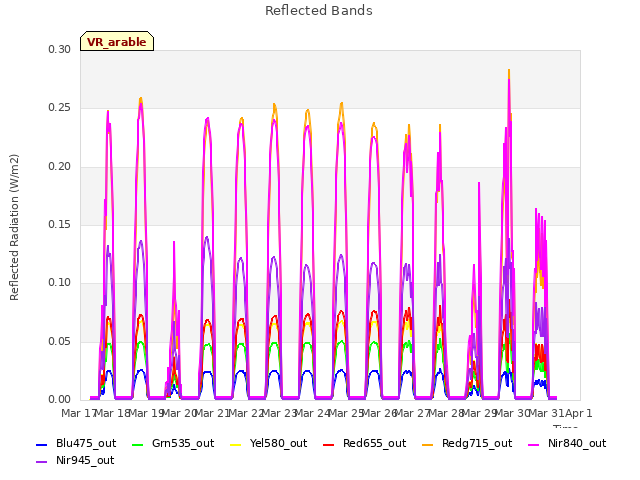Click the 0.00 y-axis tick label
Viewport: 640px width, 480px height.
pos(60,400)
